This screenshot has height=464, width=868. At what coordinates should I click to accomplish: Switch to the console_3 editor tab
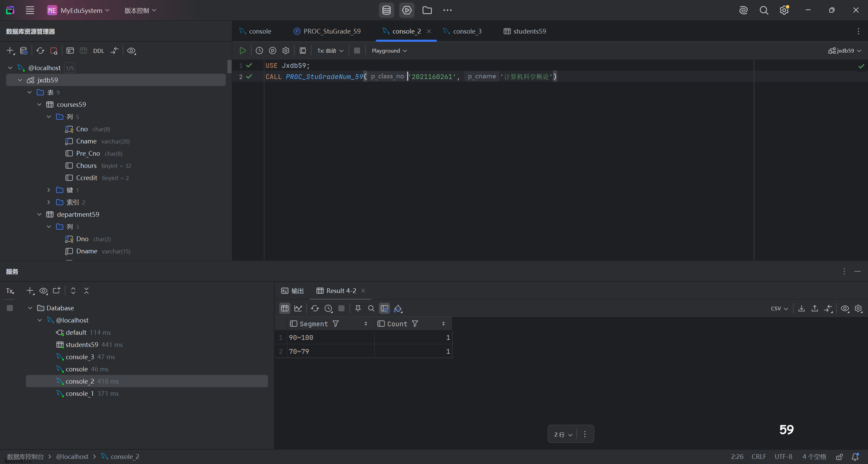coord(467,31)
